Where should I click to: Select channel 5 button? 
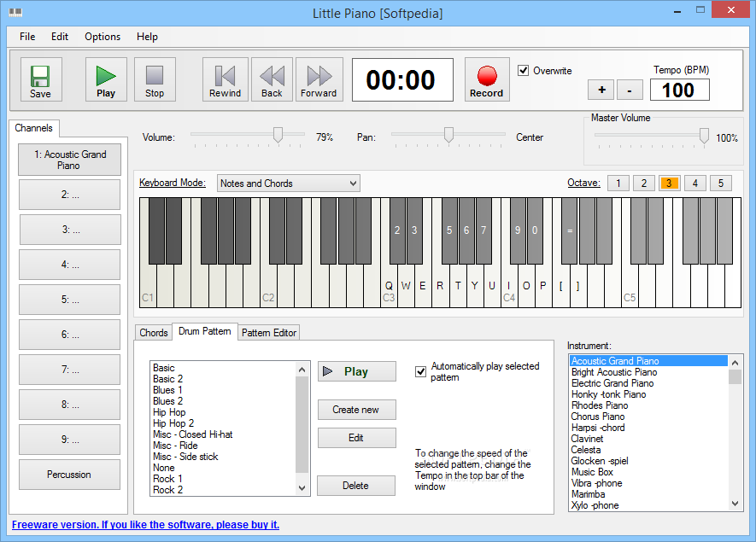70,300
